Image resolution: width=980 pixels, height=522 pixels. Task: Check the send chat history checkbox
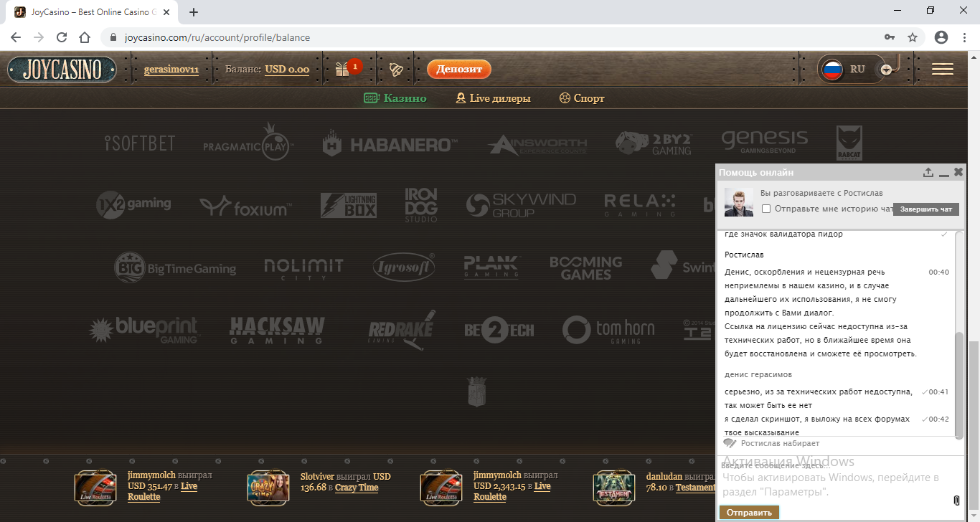coord(766,209)
